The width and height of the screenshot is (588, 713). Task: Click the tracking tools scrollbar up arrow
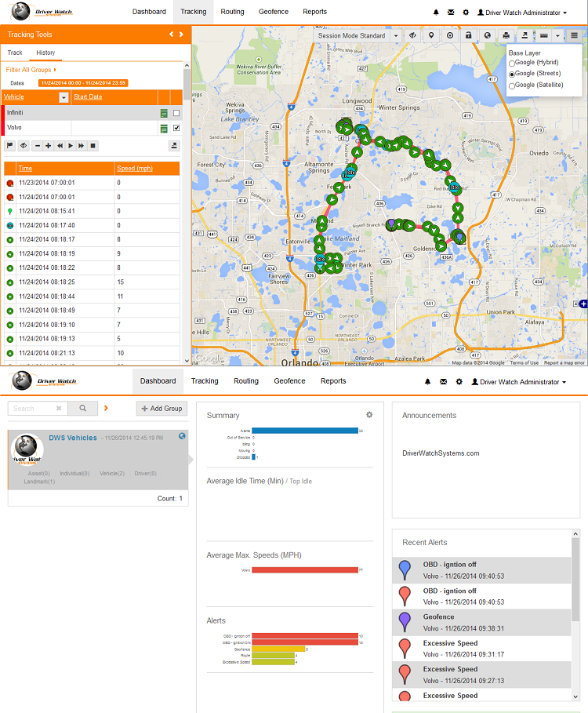(x=187, y=65)
